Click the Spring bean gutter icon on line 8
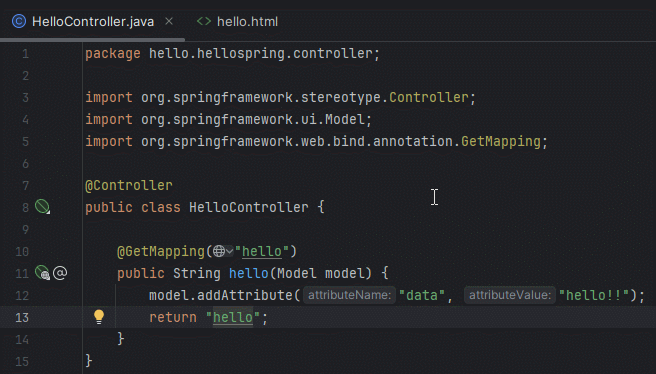Viewport: 656px width, 374px height. click(42, 207)
